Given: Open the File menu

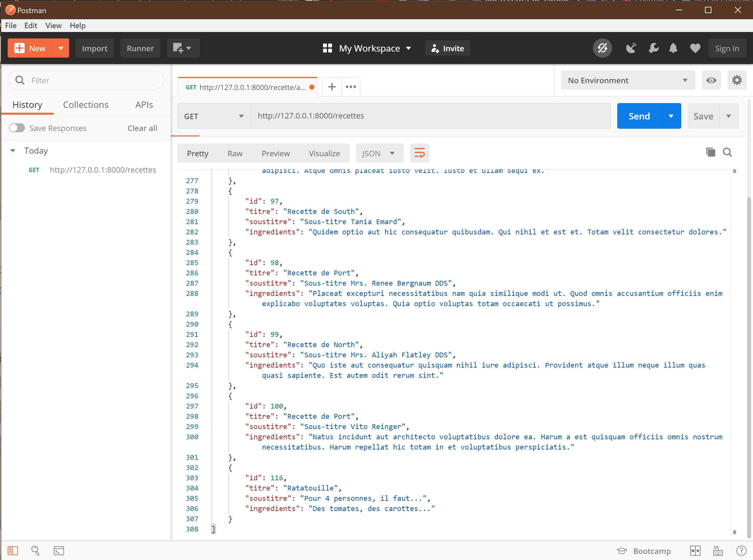Looking at the screenshot, I should coord(11,25).
